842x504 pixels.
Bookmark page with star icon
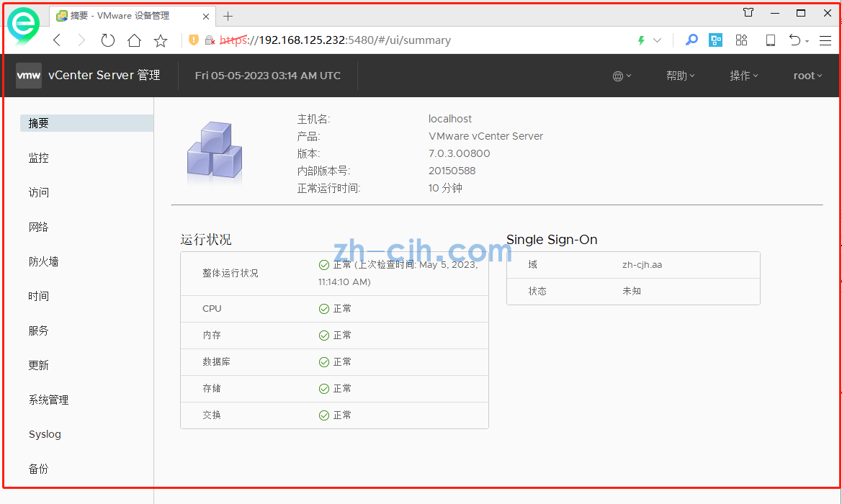(x=161, y=41)
